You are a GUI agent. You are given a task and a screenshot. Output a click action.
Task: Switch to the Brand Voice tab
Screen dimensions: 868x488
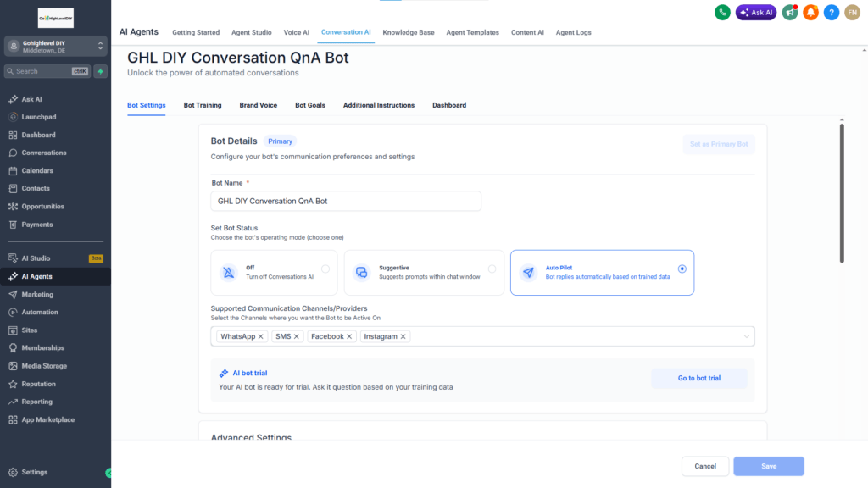click(x=258, y=105)
